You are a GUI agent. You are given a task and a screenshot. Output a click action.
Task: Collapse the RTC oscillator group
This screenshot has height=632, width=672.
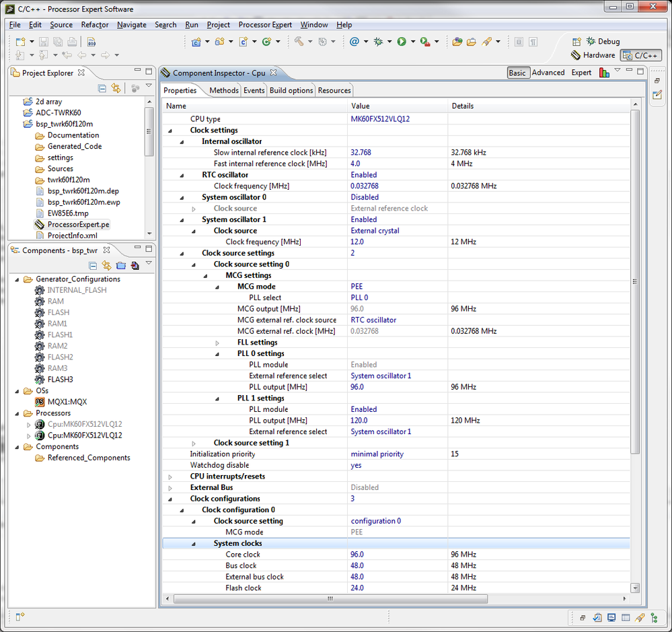[182, 176]
